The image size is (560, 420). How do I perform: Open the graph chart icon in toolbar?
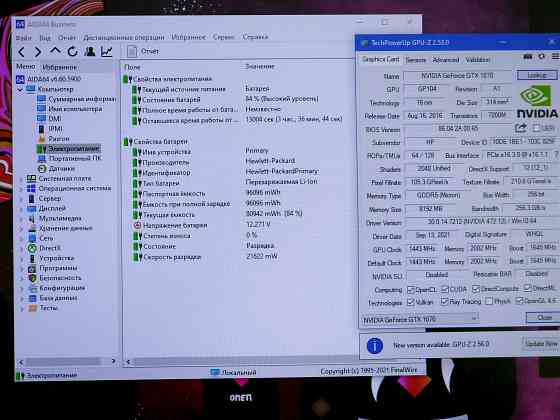tap(106, 52)
